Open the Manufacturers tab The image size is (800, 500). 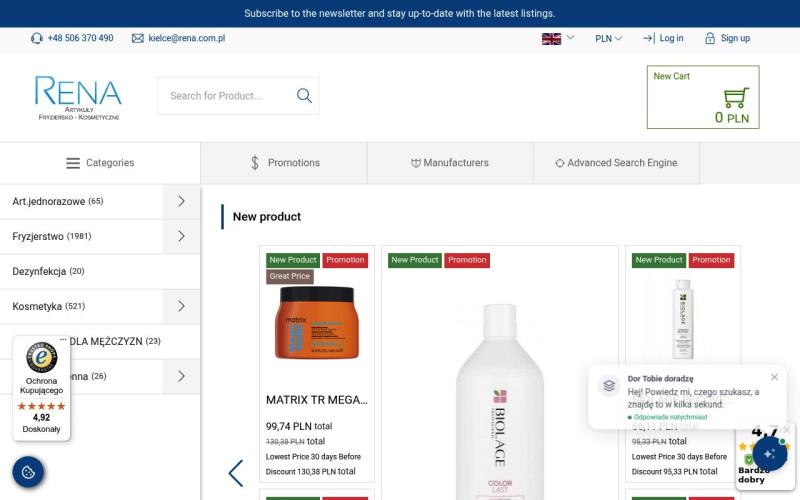point(449,163)
